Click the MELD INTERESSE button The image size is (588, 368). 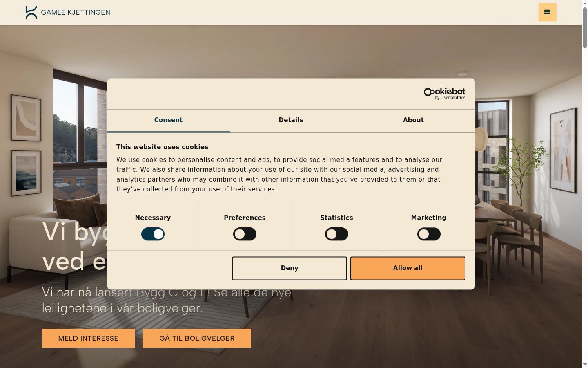88,338
